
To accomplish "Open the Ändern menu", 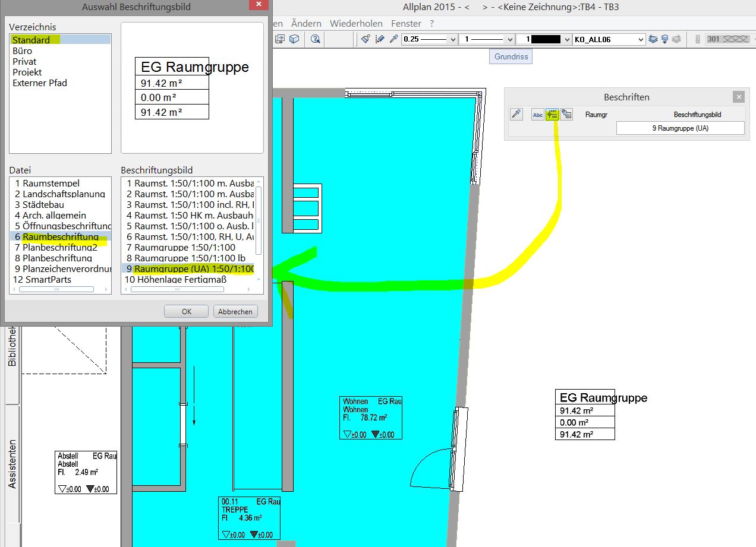I will pos(306,24).
